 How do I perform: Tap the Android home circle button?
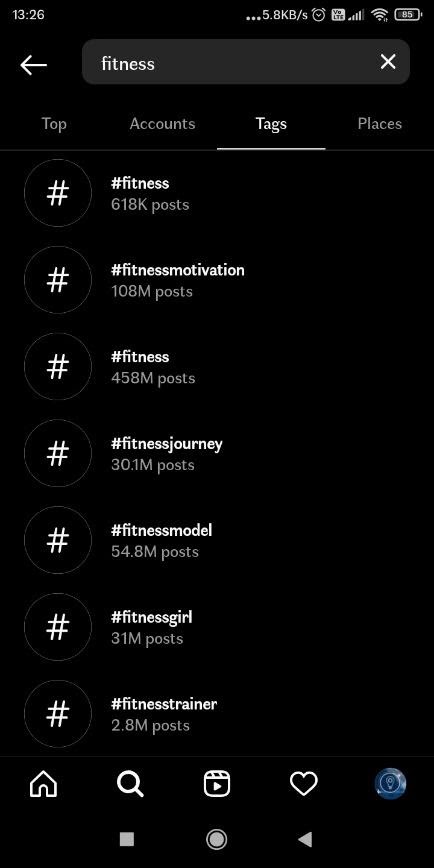click(216, 839)
